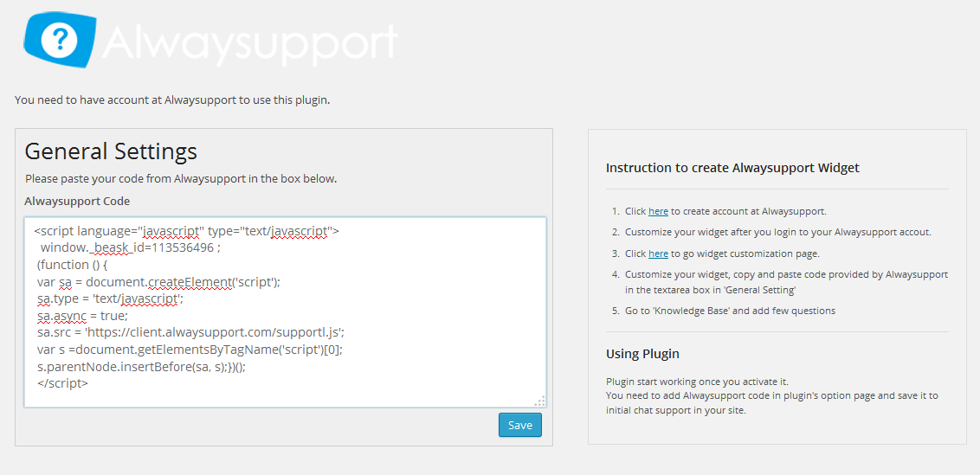The width and height of the screenshot is (980, 475).
Task: Click the line 'window._beask_id=113536496 ;'
Action: pos(131,248)
